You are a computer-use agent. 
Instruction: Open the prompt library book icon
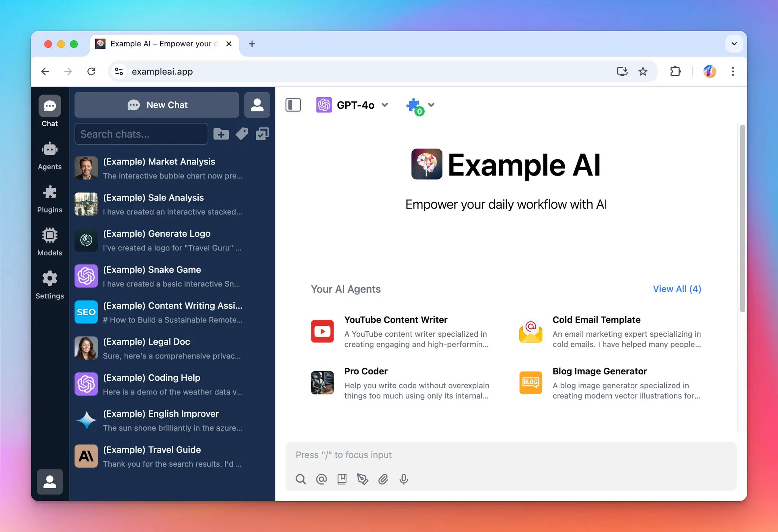tap(342, 479)
